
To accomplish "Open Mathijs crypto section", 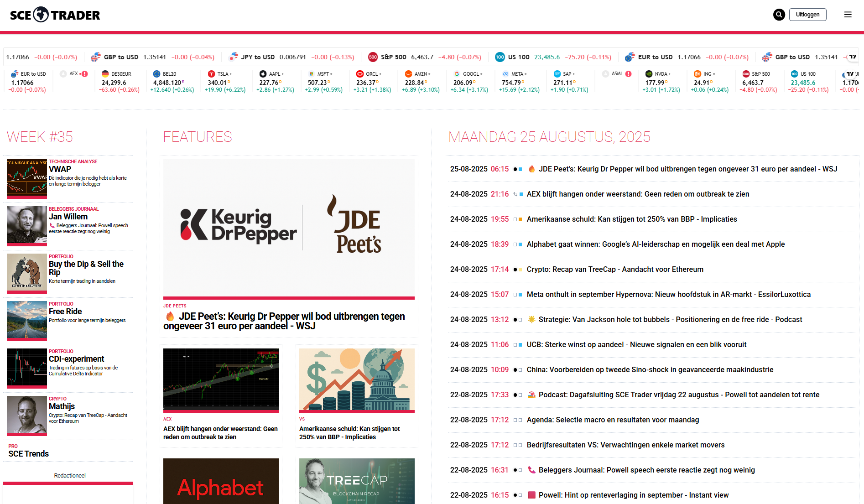I will click(62, 406).
